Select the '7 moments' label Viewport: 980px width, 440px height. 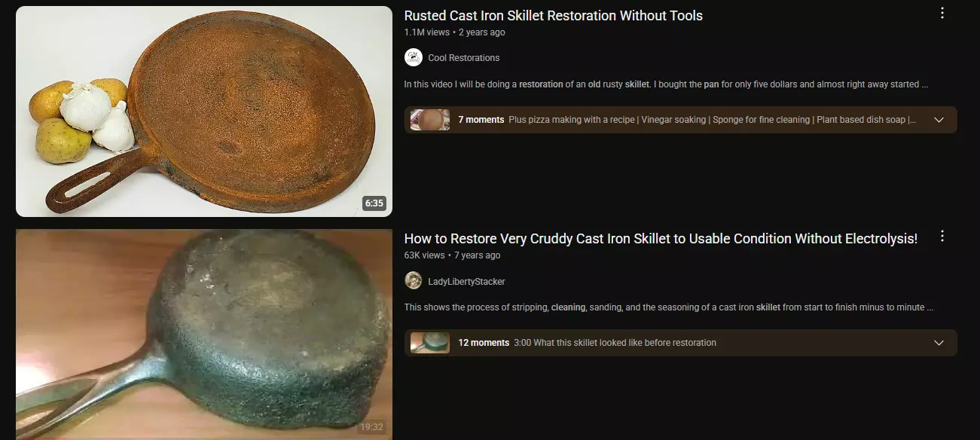481,120
